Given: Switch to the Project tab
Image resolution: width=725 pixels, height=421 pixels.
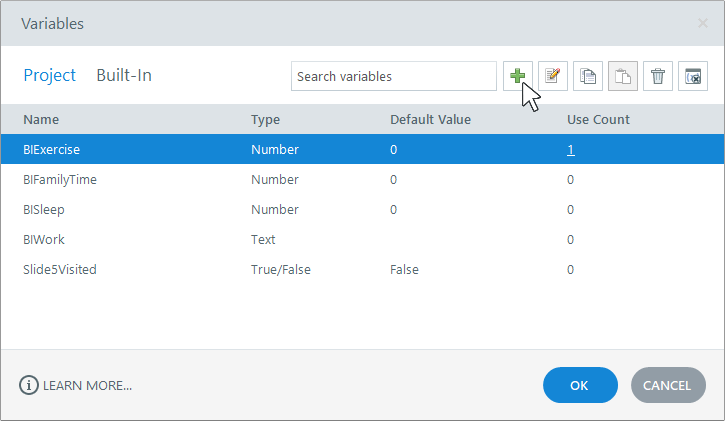Looking at the screenshot, I should [49, 75].
